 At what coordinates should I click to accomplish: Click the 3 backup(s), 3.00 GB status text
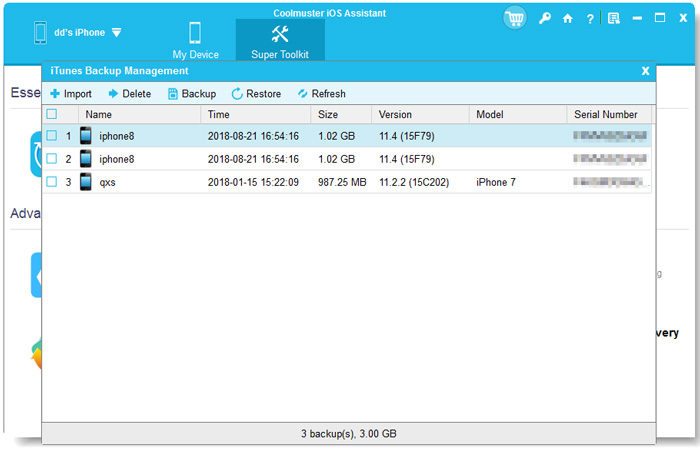coord(349,433)
